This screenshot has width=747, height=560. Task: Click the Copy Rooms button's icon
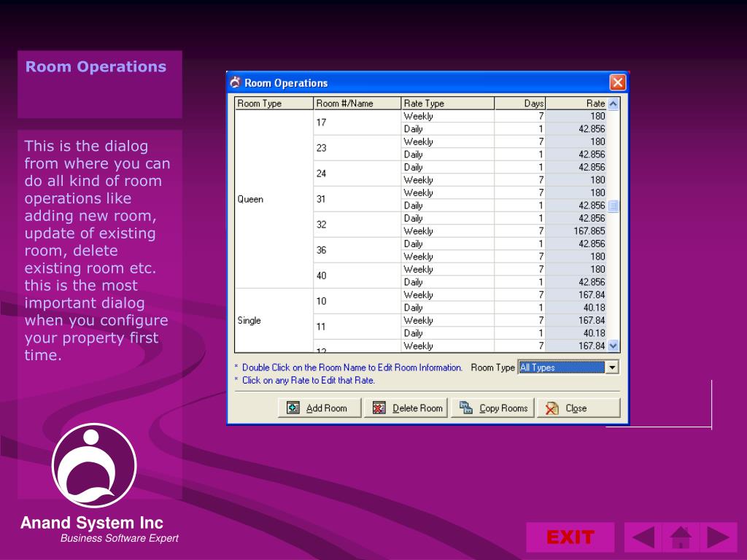466,408
